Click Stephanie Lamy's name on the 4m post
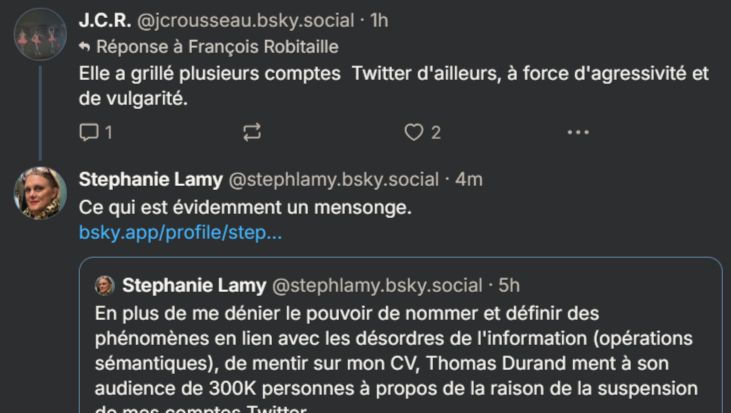731x413 pixels. 150,180
